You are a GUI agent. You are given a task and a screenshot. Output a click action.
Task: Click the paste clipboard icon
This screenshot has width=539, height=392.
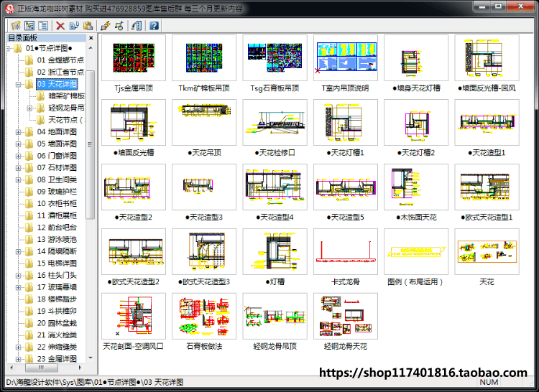point(88,25)
